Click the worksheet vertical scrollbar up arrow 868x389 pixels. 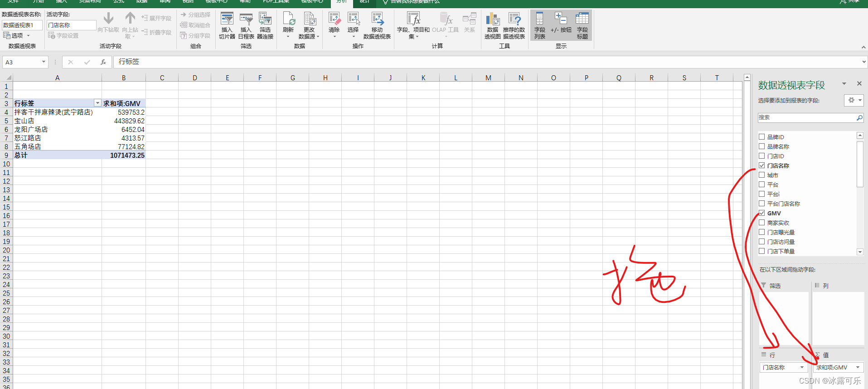point(747,78)
